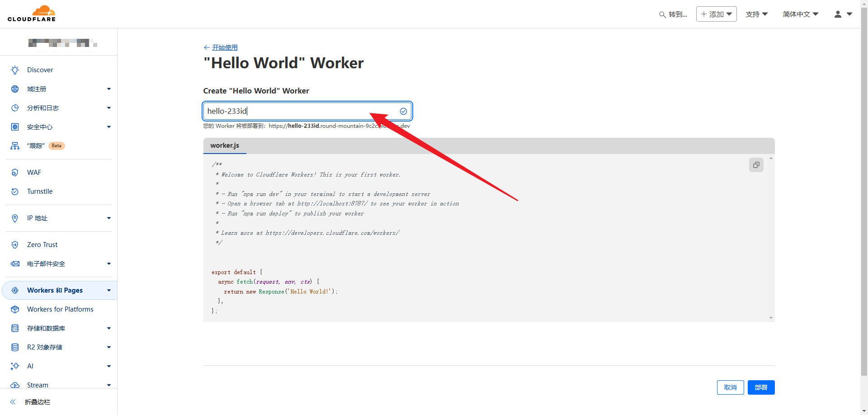
Task: Open Workers for Platforms in the sidebar
Action: tap(60, 309)
